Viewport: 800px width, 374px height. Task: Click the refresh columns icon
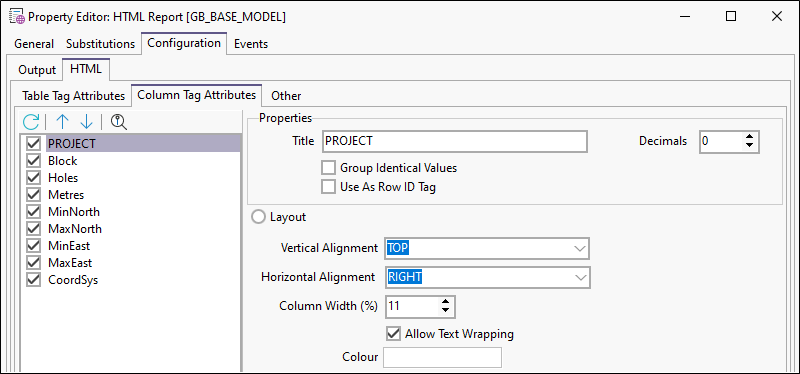click(31, 121)
